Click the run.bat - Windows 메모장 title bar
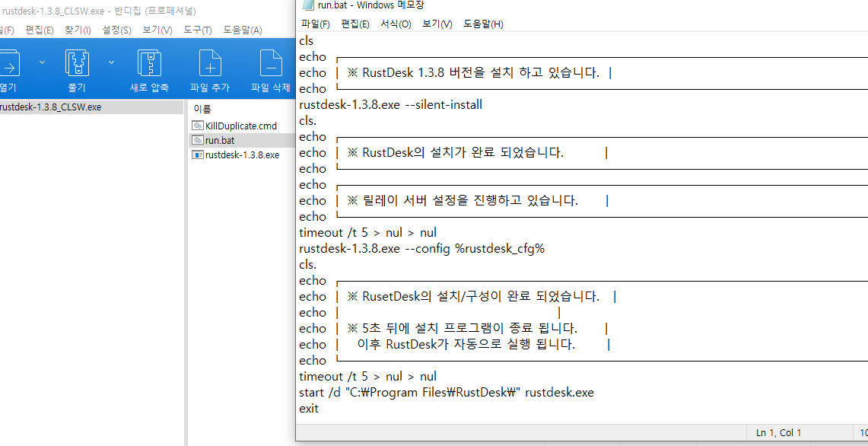This screenshot has height=446, width=868. click(581, 5)
